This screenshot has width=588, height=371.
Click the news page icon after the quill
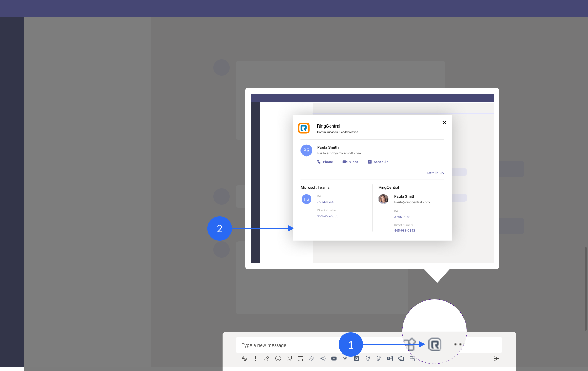(390, 358)
